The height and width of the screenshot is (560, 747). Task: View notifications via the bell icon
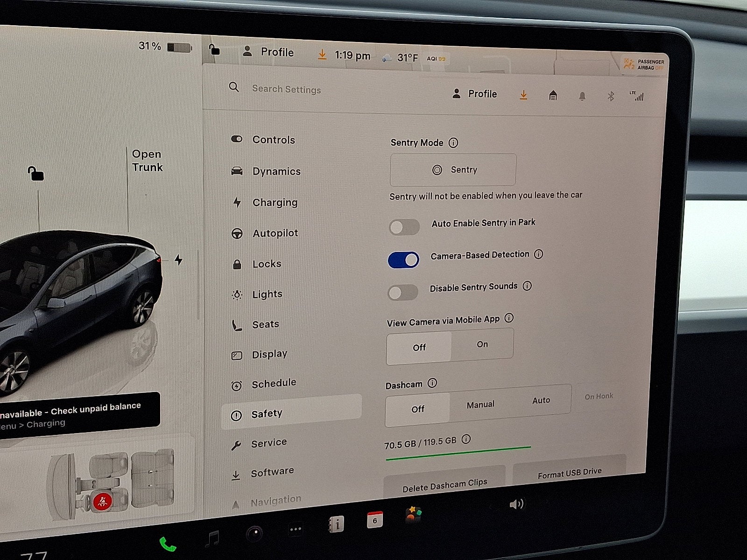tap(582, 96)
